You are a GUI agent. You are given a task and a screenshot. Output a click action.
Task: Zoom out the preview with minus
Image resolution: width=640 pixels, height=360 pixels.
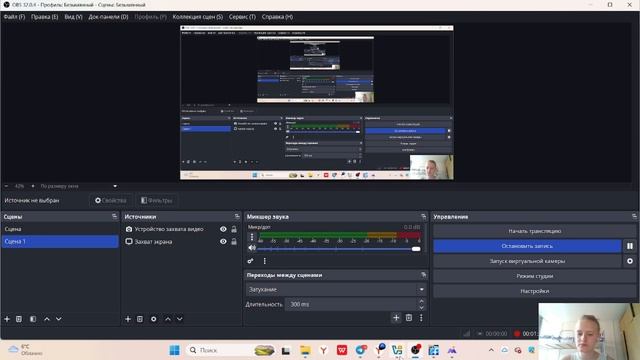[x=7, y=186]
